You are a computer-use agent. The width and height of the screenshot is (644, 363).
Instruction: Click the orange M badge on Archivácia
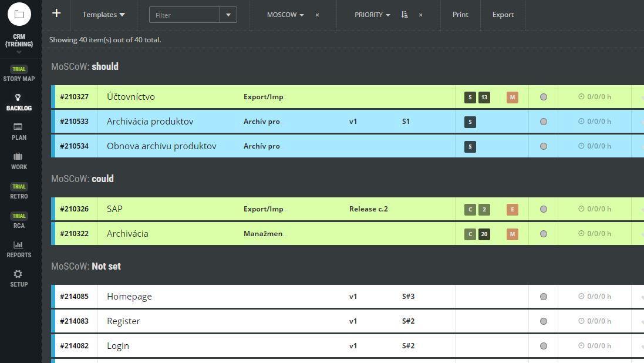click(512, 234)
